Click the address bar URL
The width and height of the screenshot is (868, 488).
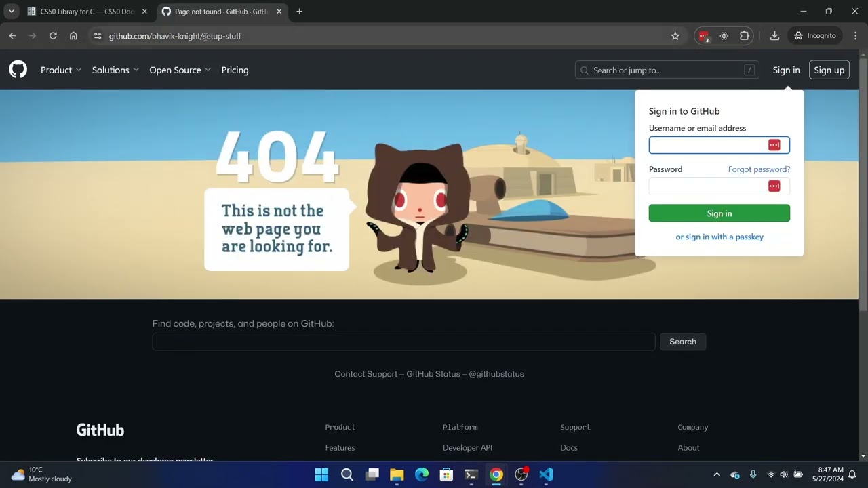tap(175, 36)
